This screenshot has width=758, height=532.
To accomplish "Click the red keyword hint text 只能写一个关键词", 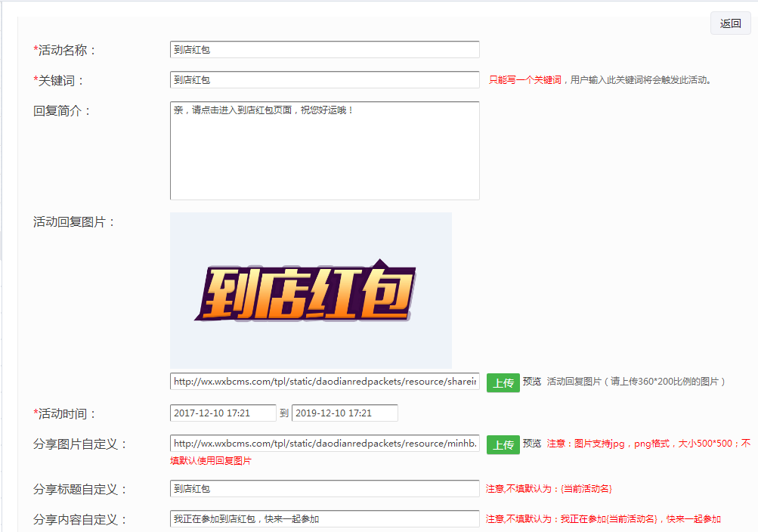I will click(x=525, y=80).
